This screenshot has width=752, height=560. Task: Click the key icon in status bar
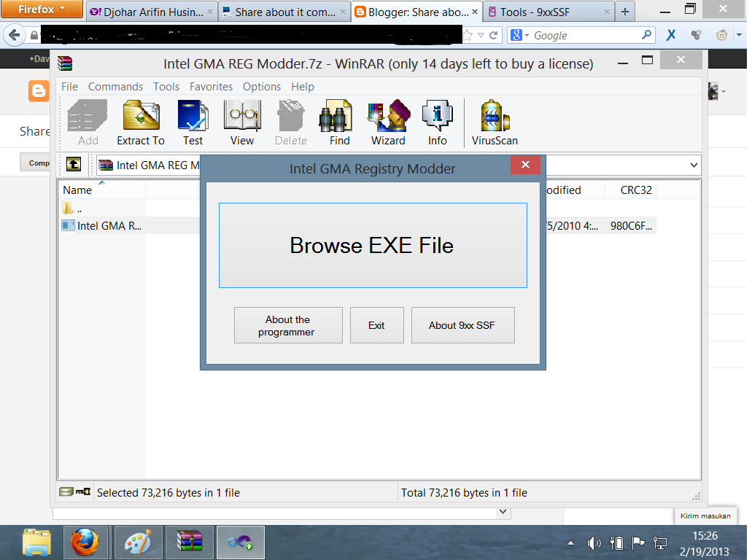[83, 491]
